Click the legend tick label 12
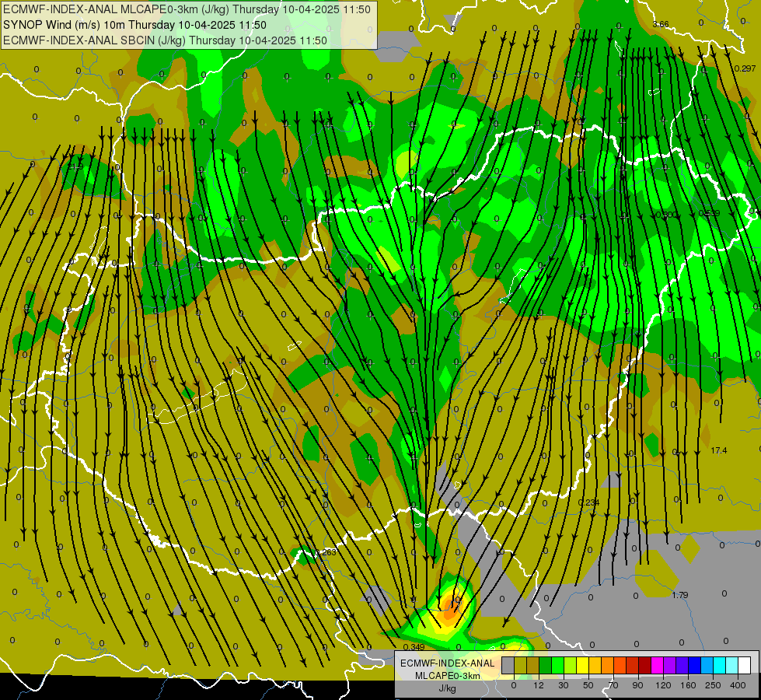This screenshot has width=761, height=700. tap(539, 685)
